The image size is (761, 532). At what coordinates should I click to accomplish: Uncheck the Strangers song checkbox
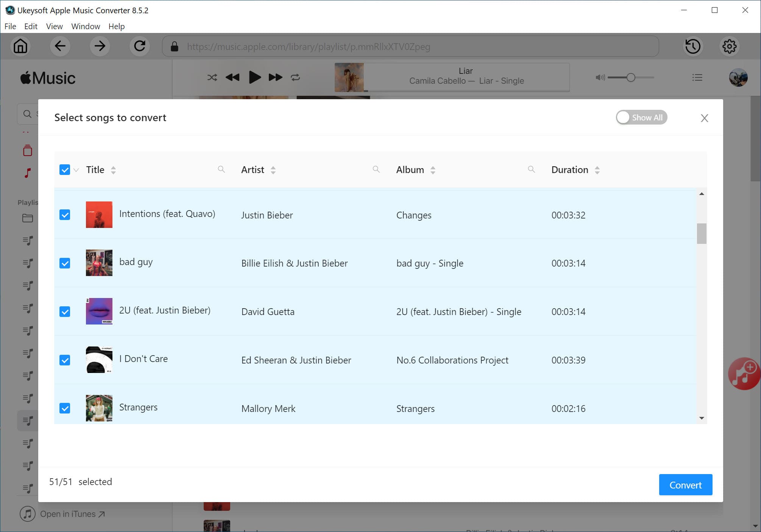tap(65, 408)
